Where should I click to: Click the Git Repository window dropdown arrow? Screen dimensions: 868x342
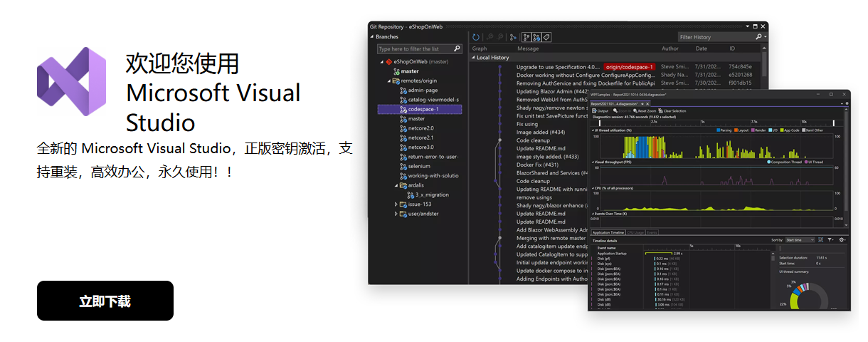point(747,26)
